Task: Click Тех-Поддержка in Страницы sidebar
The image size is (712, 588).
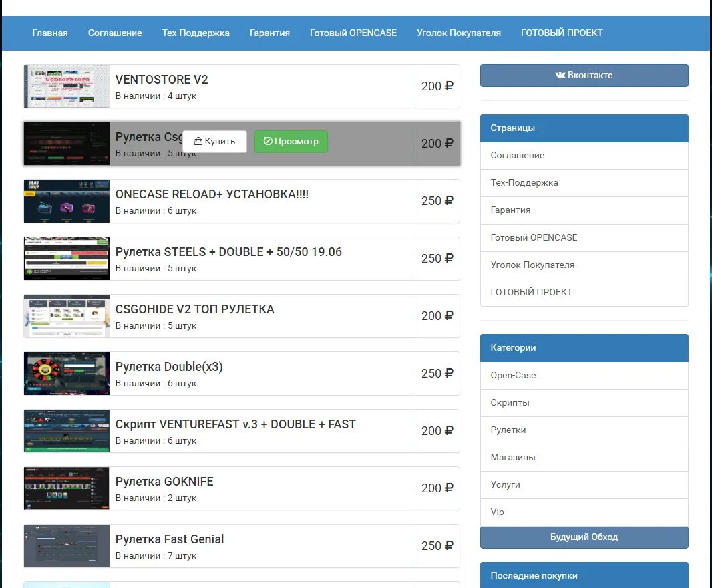Action: [584, 183]
